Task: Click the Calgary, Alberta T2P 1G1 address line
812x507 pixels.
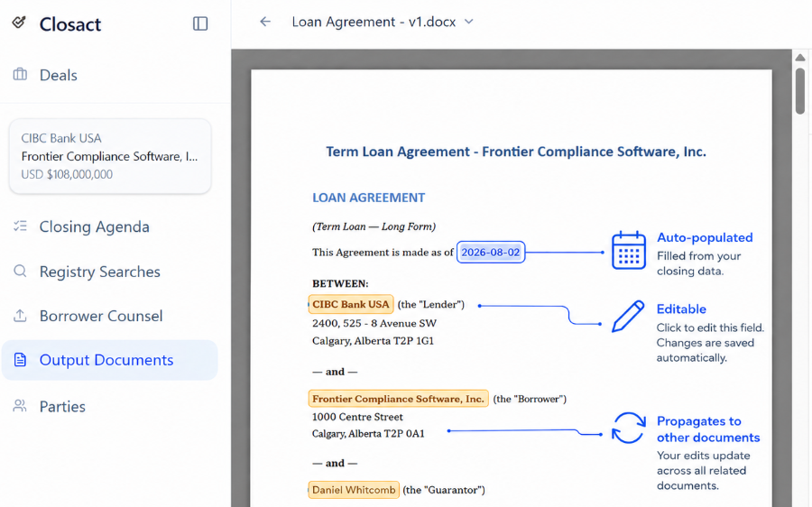Action: pos(373,341)
